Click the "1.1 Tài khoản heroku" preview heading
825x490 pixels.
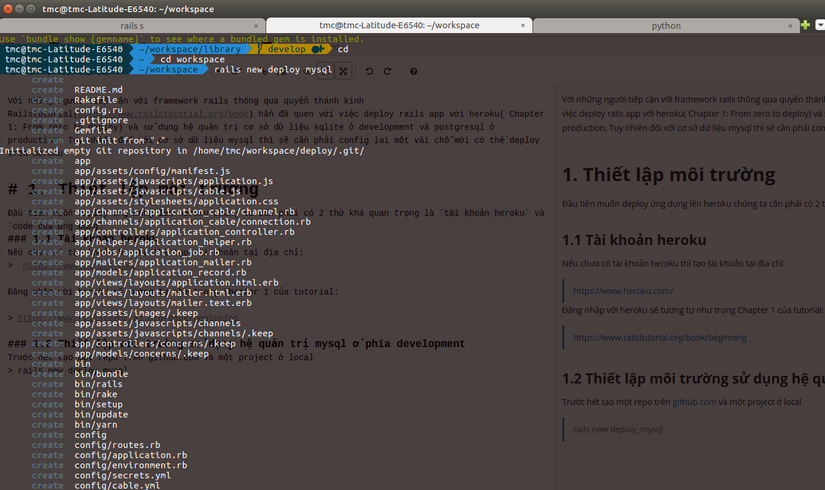coord(634,240)
